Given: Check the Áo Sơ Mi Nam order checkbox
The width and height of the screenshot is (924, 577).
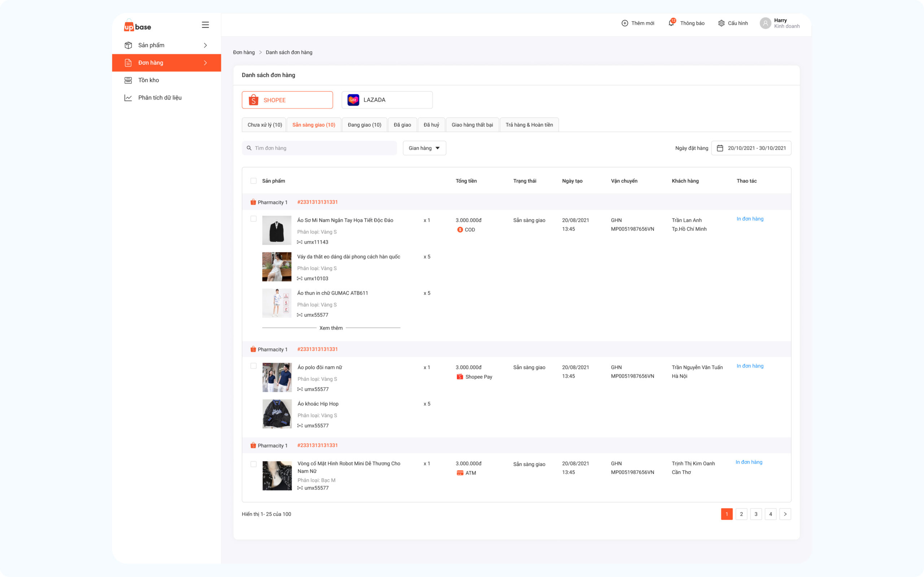Looking at the screenshot, I should coord(253,219).
